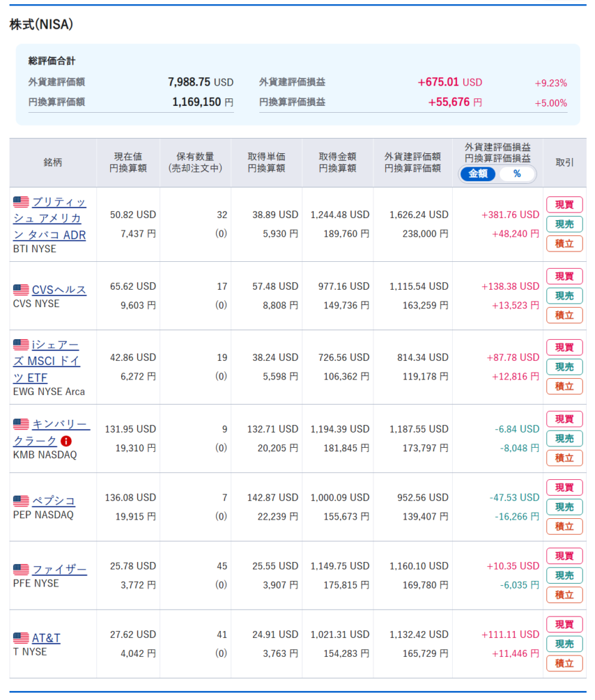Click the KMB NASDAQ ticker text
This screenshot has height=700, width=595.
pos(45,455)
